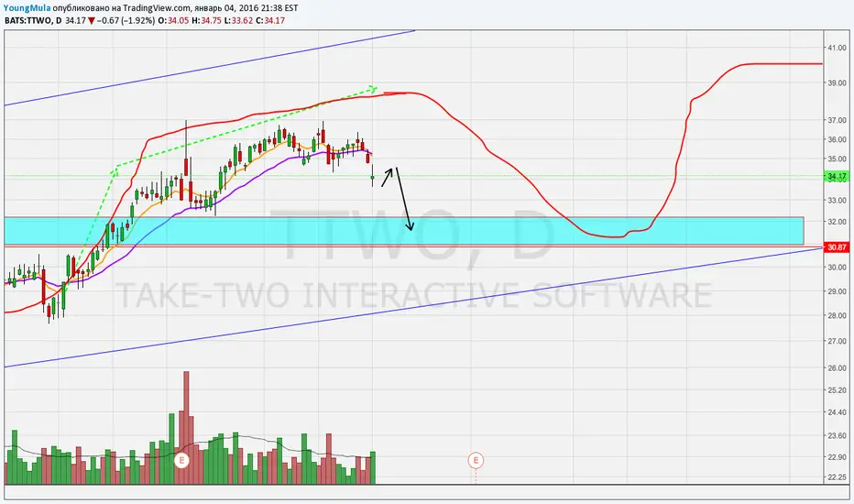The height and width of the screenshot is (504, 854).
Task: Click the filled earnings E marker
Action: [181, 460]
